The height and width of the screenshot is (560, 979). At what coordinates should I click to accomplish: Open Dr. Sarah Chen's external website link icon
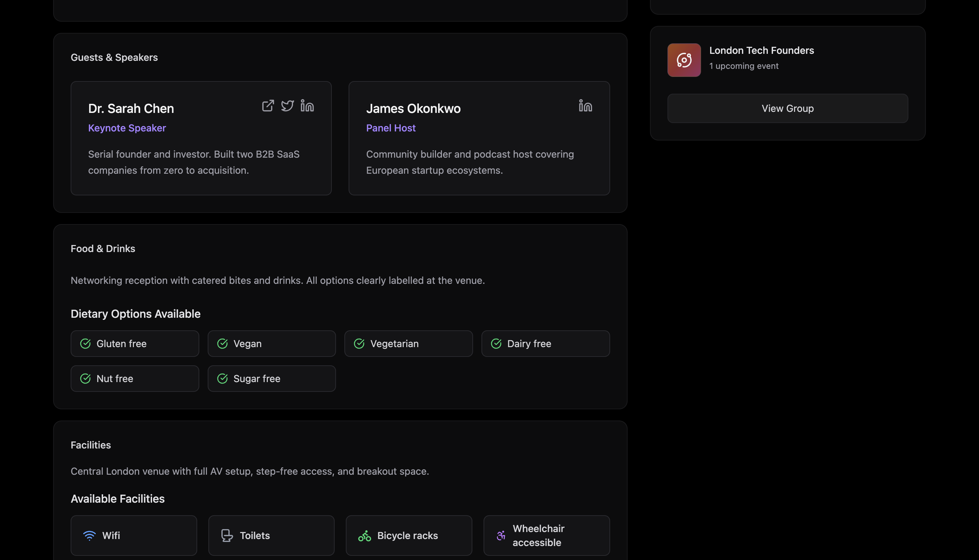[x=268, y=105]
